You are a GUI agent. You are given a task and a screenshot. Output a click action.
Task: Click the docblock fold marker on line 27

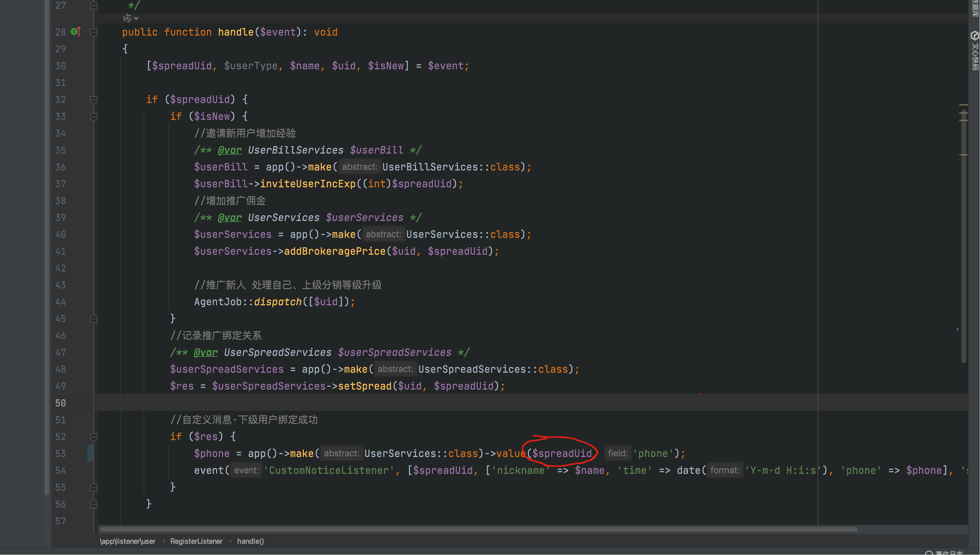click(93, 5)
